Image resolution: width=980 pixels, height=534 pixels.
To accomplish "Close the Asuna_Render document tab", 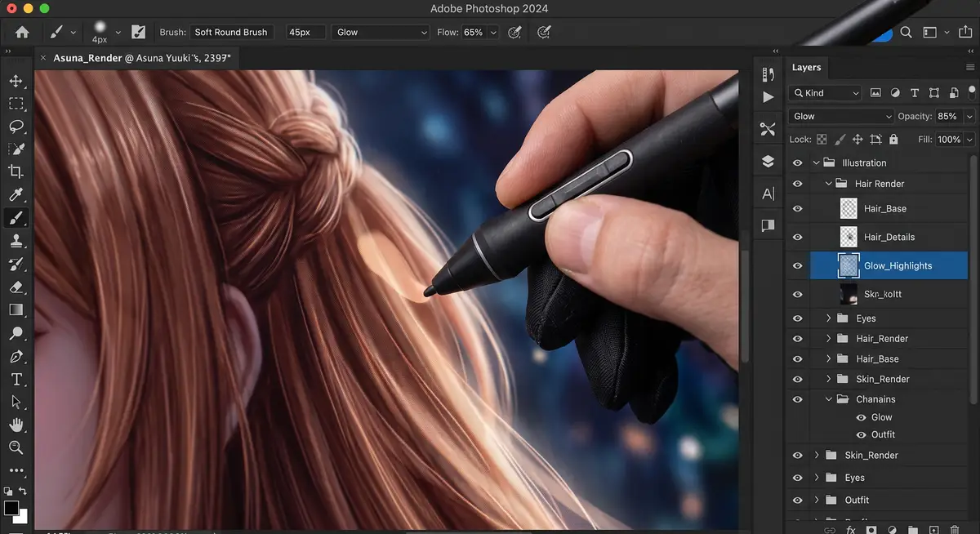I will pyautogui.click(x=43, y=58).
